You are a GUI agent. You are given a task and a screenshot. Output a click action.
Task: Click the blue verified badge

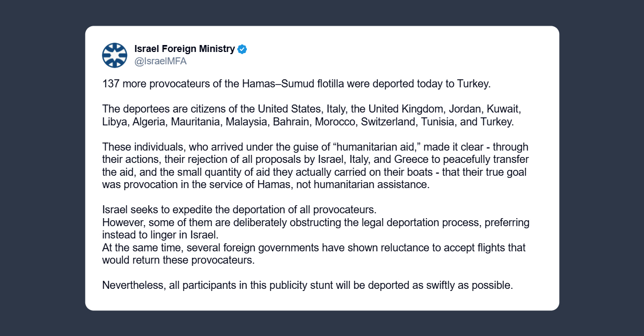click(243, 49)
